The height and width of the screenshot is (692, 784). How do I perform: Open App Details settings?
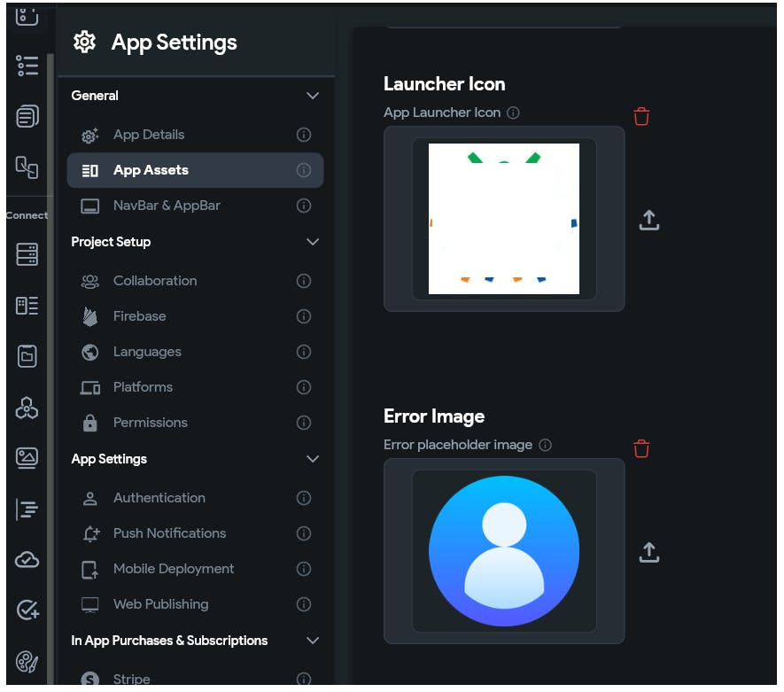click(x=195, y=135)
